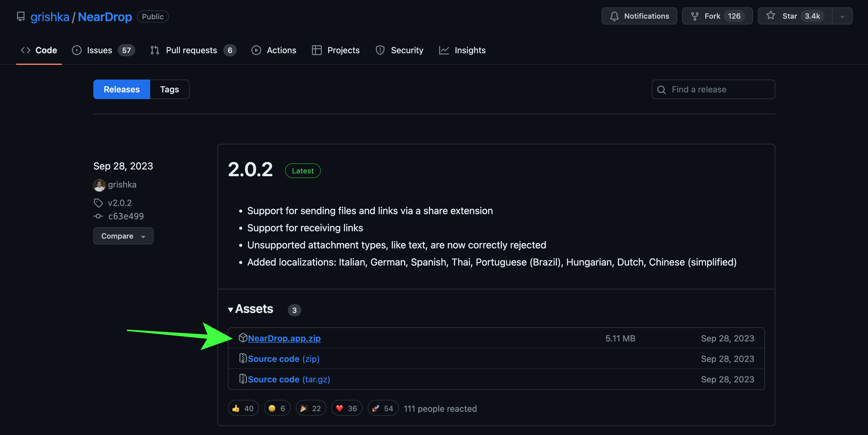
Task: Click the party popper reaction with 22
Action: tap(311, 408)
